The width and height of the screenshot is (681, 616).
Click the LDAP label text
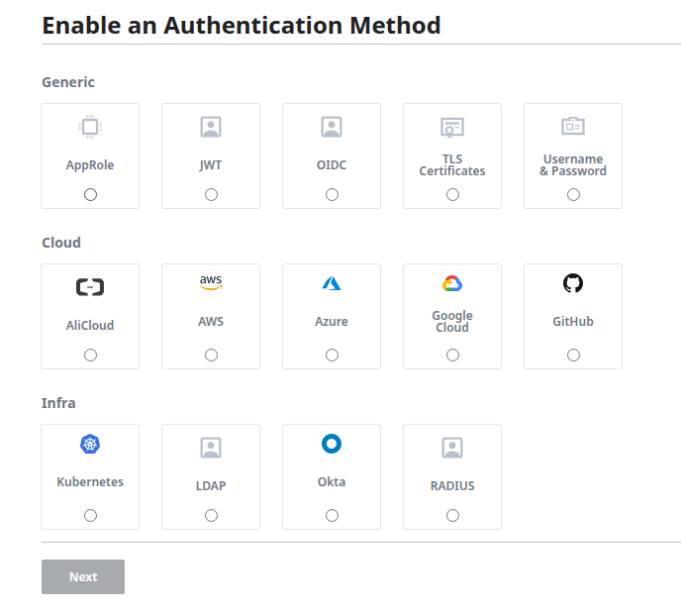(x=211, y=485)
